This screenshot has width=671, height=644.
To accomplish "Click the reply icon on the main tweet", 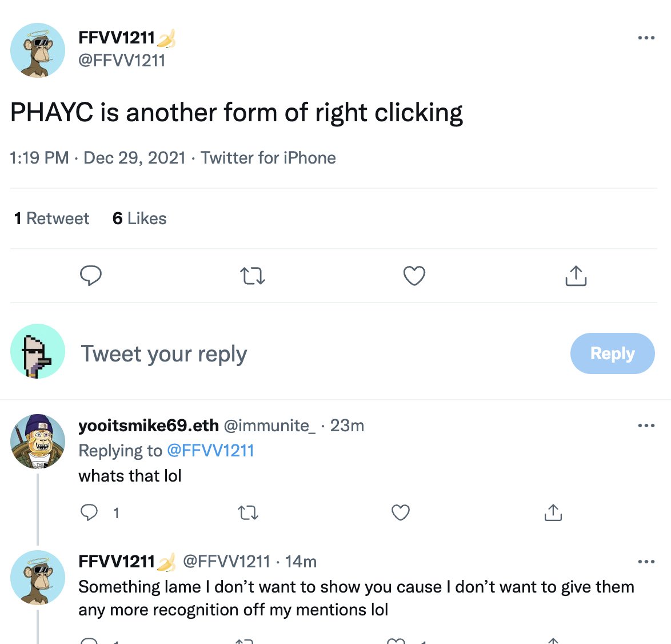I will [91, 276].
